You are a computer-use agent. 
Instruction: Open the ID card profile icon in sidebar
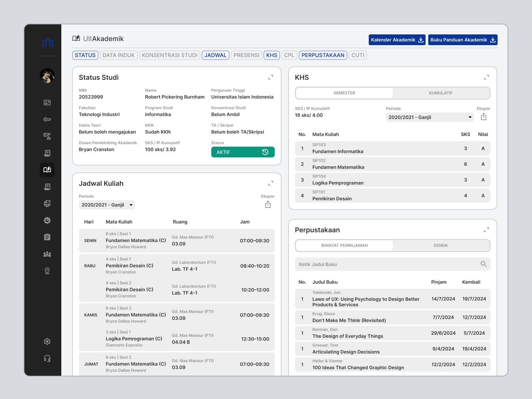pyautogui.click(x=47, y=102)
